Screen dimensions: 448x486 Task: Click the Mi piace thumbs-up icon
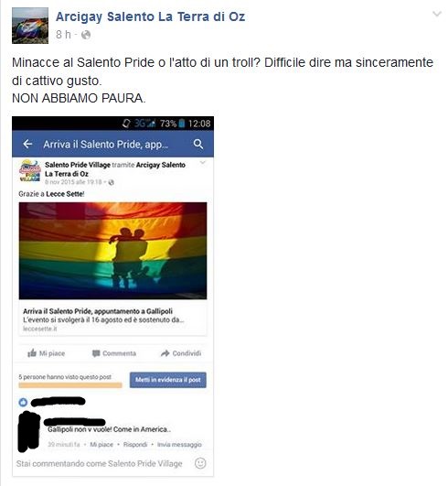coord(32,353)
